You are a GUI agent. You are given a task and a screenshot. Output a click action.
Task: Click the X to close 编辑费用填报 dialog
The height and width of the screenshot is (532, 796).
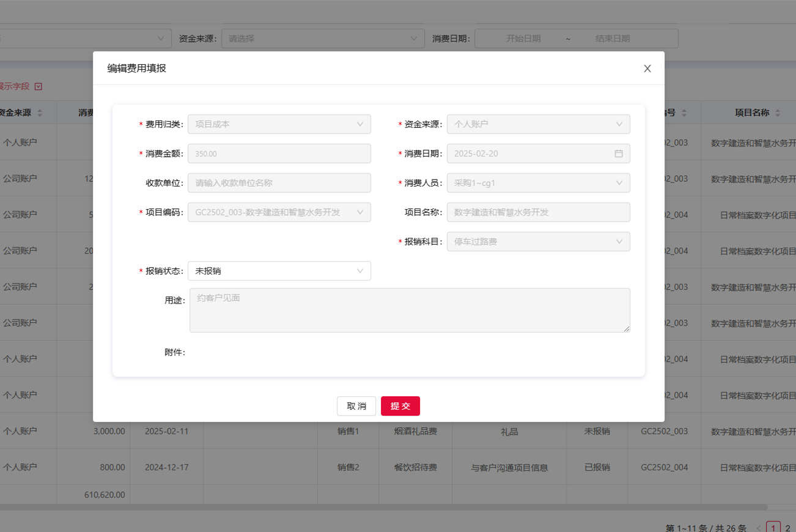pos(647,68)
